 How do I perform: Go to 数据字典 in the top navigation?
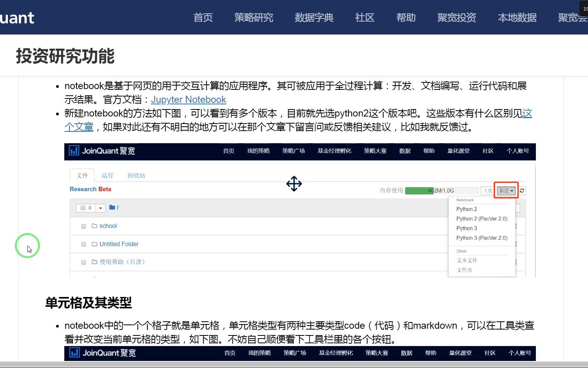coord(314,18)
